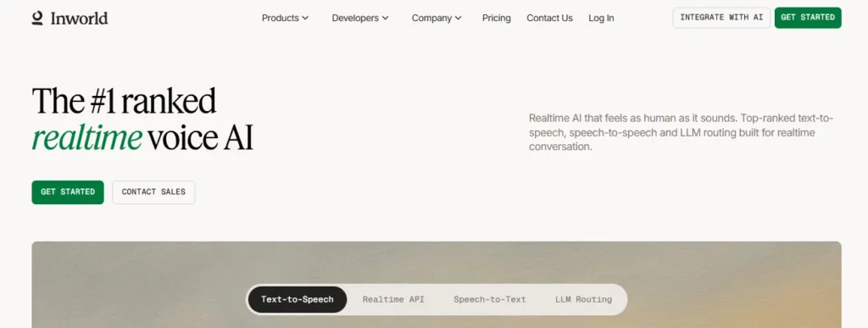
Task: Click the header Get Started button
Action: [x=808, y=18]
